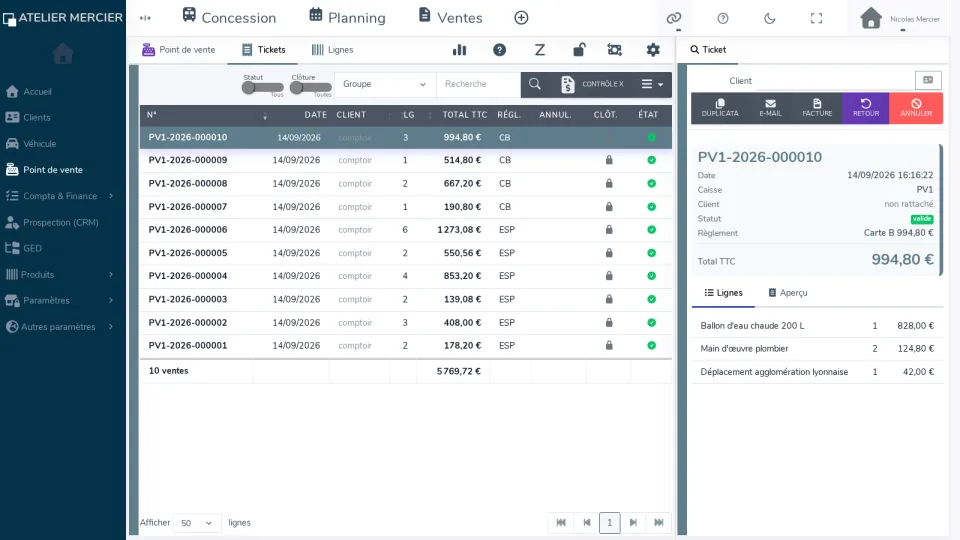Generate a Facture for the ticket
960x540 pixels.
817,108
